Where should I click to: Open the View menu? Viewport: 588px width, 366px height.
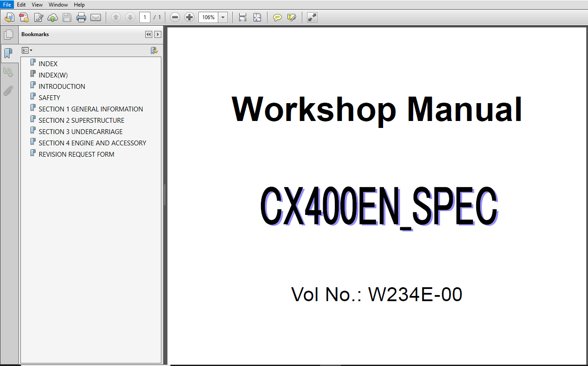tap(37, 4)
